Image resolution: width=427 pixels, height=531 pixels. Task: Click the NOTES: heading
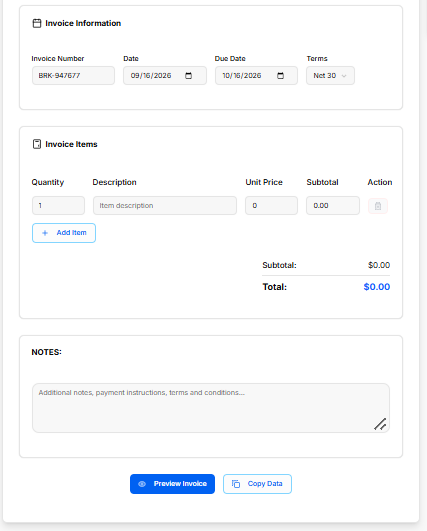coord(47,352)
